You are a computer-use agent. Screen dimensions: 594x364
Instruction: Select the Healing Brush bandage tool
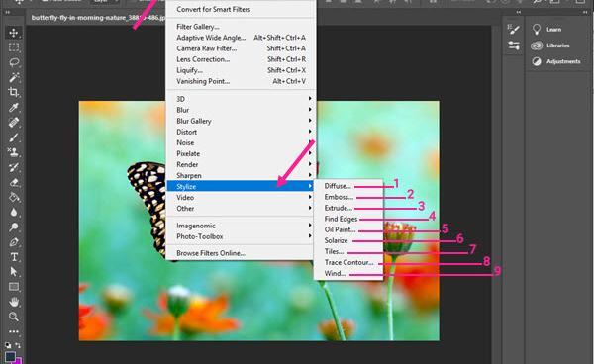coord(14,123)
